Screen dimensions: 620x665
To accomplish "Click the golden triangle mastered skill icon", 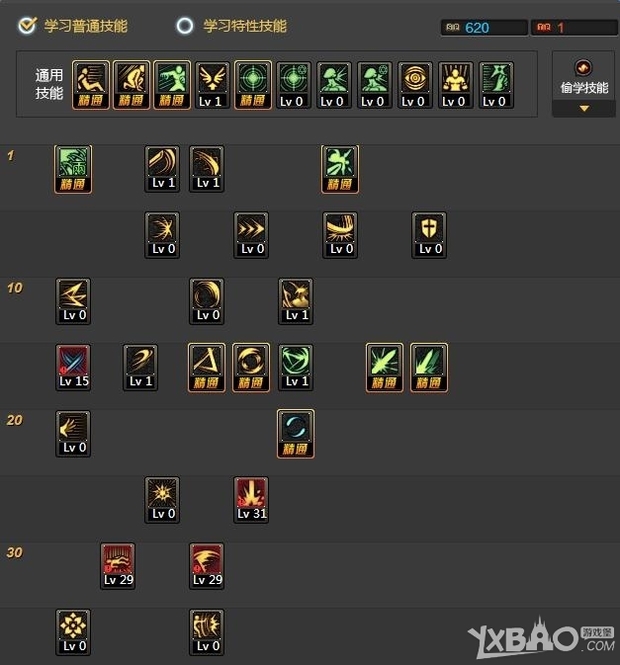I will (x=207, y=367).
